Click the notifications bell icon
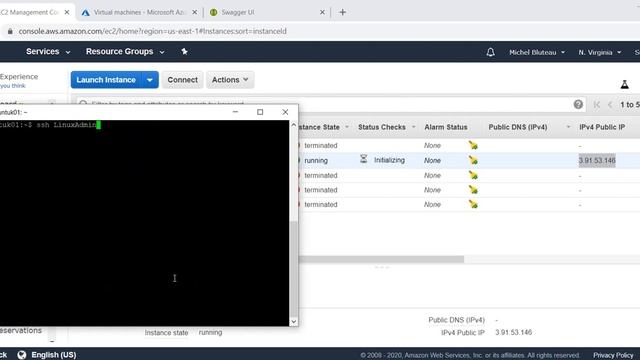The image size is (640, 360). pos(490,52)
